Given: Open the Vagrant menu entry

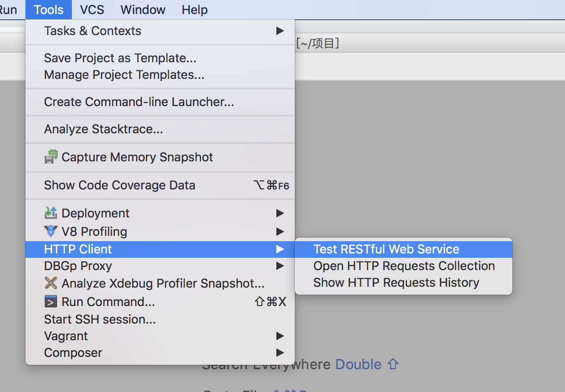Looking at the screenshot, I should (160, 336).
